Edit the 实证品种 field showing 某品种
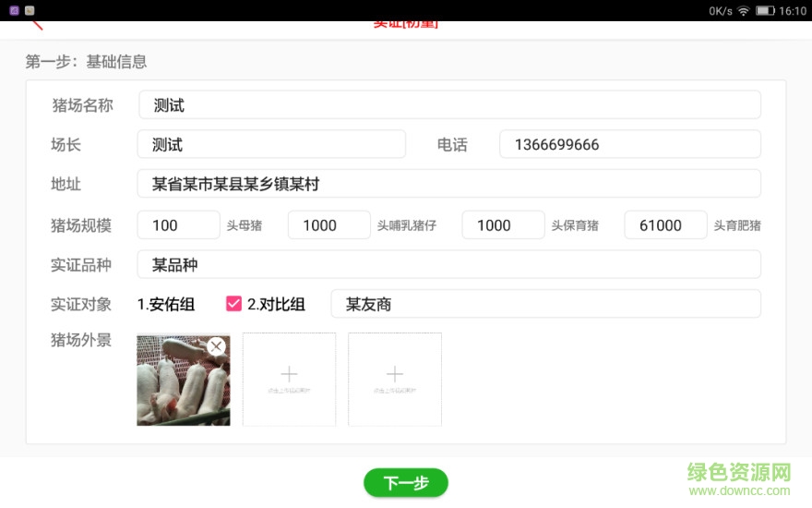The height and width of the screenshot is (508, 812). (449, 264)
